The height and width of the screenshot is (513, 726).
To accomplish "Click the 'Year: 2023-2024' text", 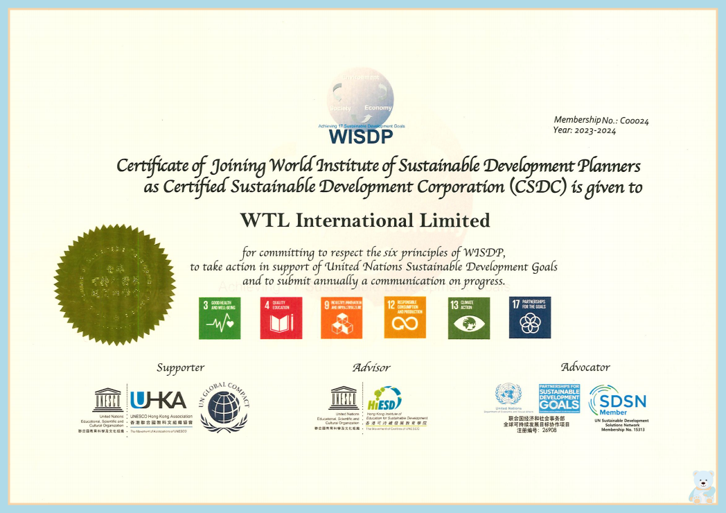I will pos(584,131).
